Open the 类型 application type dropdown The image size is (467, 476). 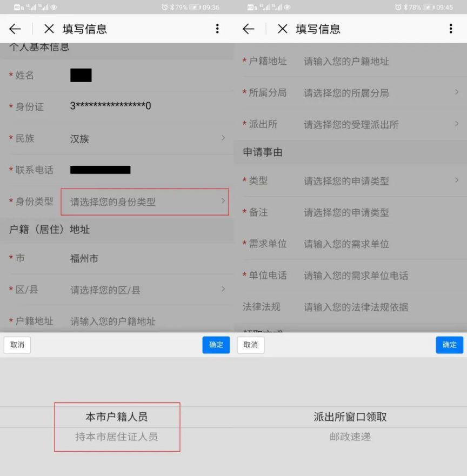[378, 181]
